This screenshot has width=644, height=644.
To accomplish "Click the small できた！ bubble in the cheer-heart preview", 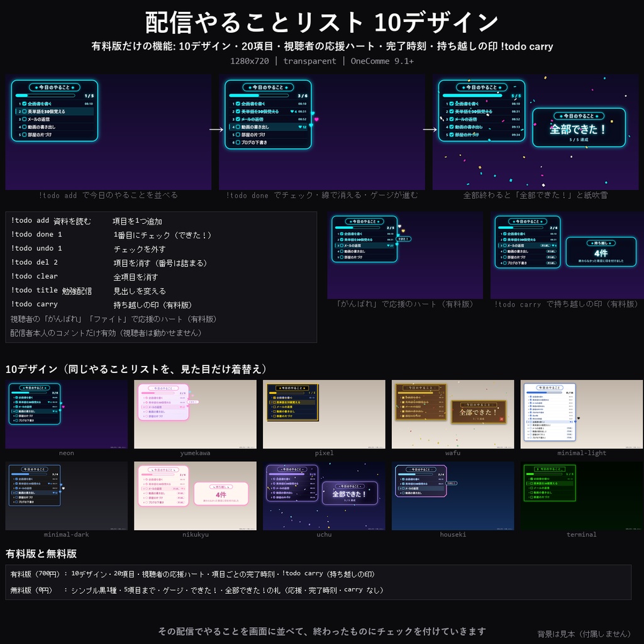I will (403, 238).
